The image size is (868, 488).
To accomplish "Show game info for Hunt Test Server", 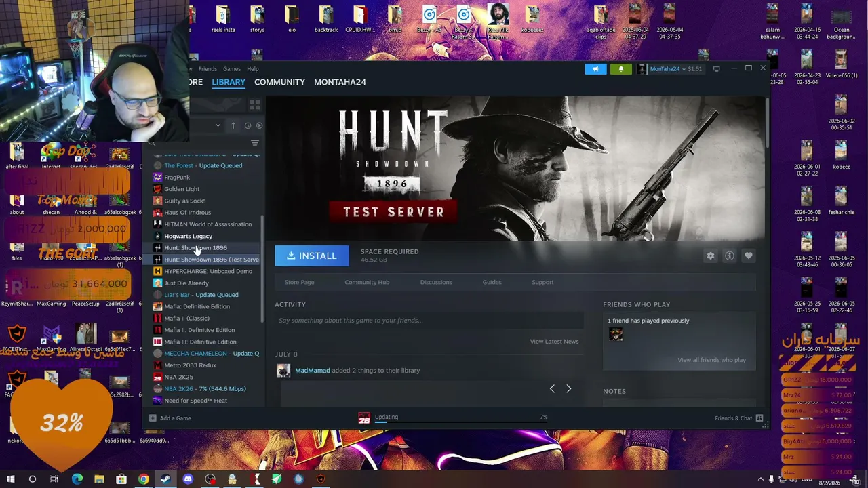I will click(729, 256).
